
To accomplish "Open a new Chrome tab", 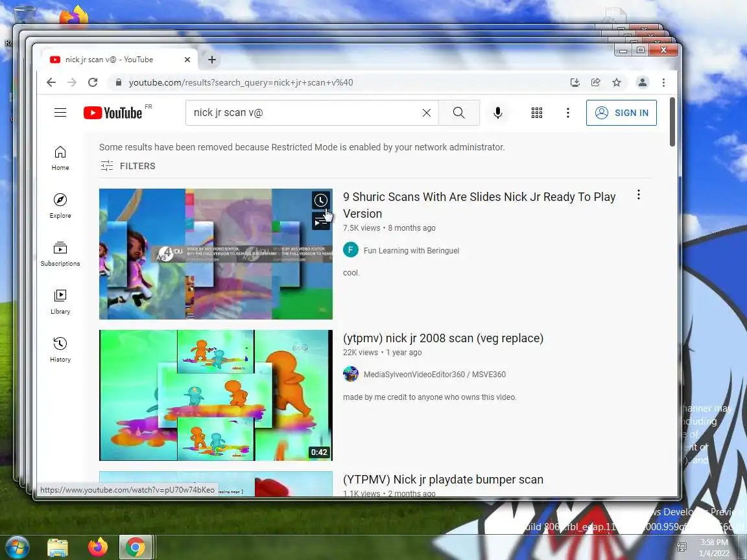I will [212, 60].
